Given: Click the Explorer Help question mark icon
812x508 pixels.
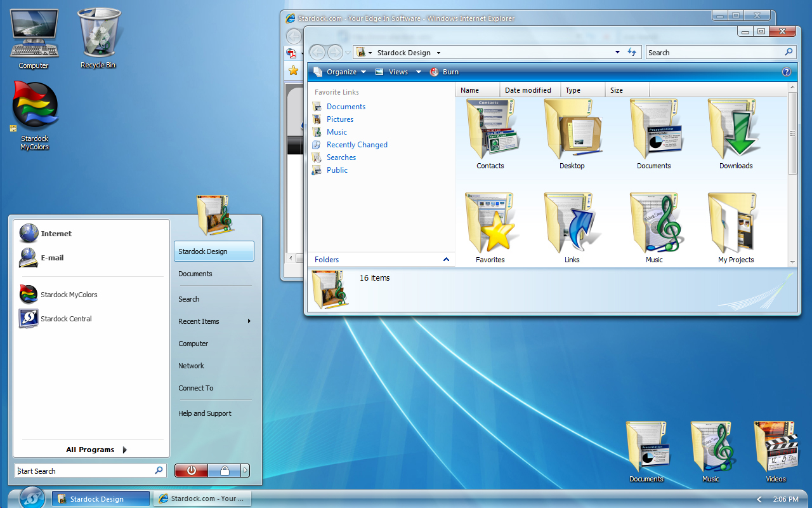Looking at the screenshot, I should (x=787, y=72).
